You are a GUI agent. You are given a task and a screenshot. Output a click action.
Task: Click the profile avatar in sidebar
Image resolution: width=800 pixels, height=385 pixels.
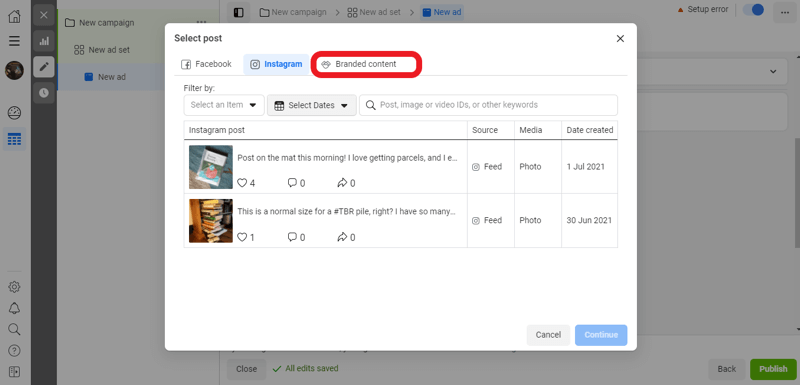[x=14, y=70]
